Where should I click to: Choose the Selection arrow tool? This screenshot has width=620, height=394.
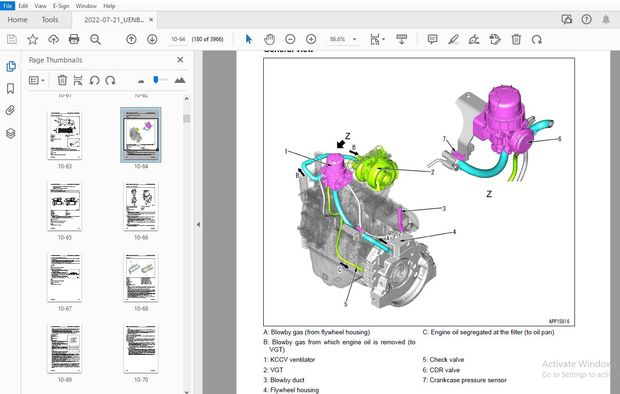pos(248,39)
